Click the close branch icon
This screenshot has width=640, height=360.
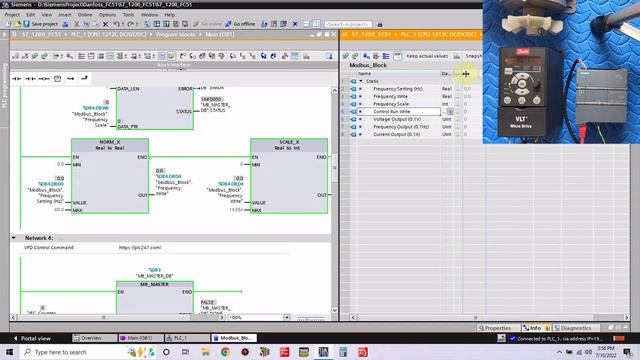point(84,78)
